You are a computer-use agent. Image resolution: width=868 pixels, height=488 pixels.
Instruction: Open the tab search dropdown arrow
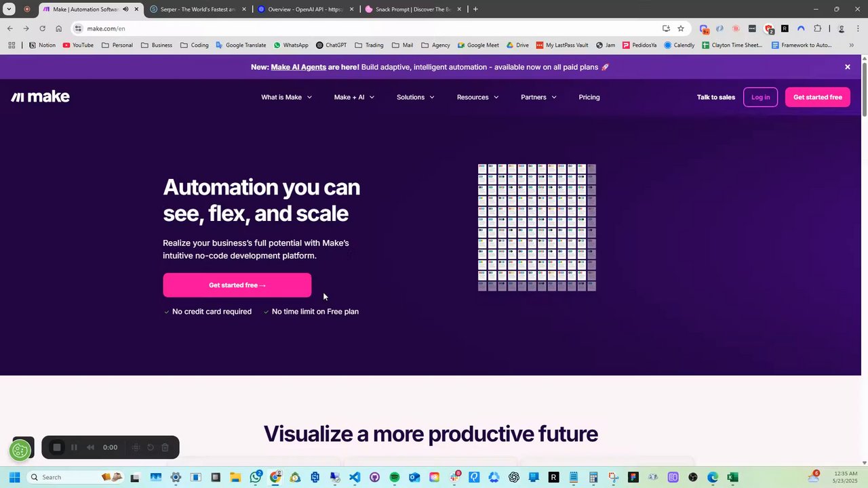point(9,9)
